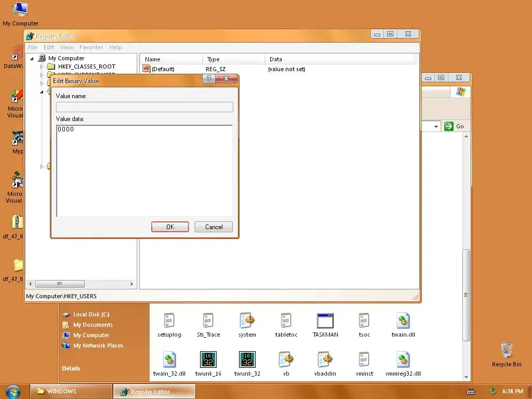Select the vb file icon
532x399 pixels.
286,360
